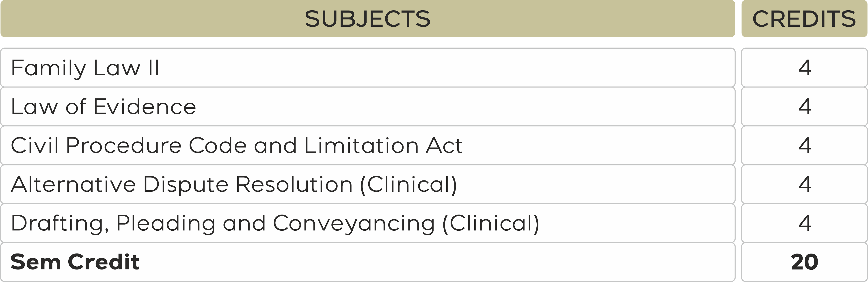Click the credit value for Family Law II
This screenshot has height=282, width=868.
tap(804, 68)
